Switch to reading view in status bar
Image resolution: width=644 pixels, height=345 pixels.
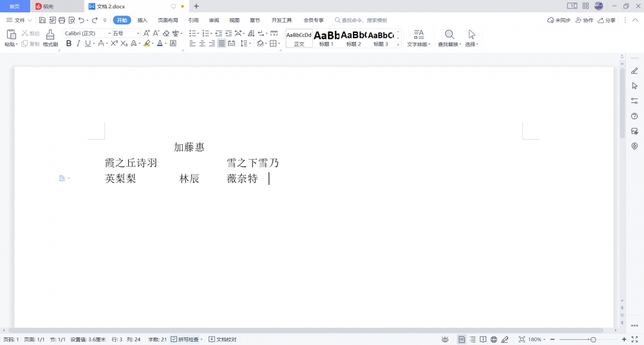483,339
